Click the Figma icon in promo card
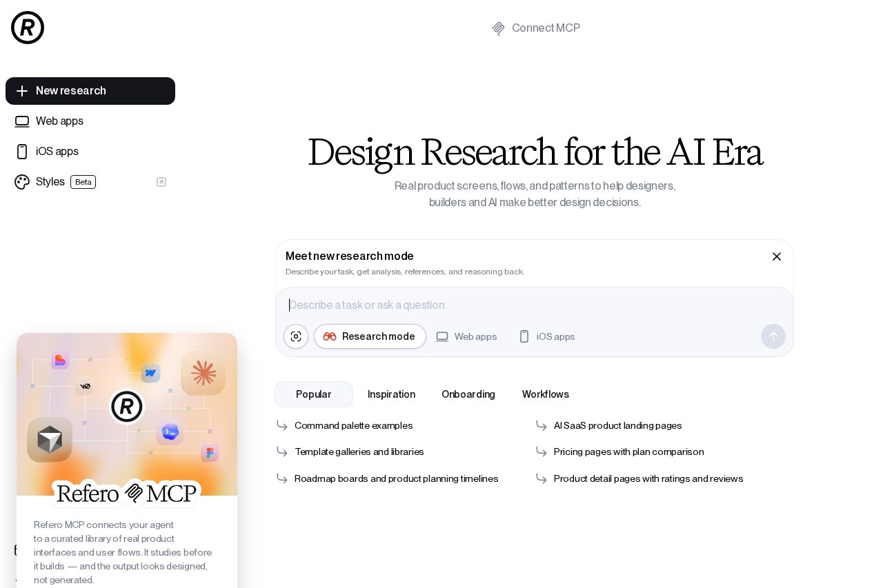The height and width of the screenshot is (588, 883). [210, 453]
